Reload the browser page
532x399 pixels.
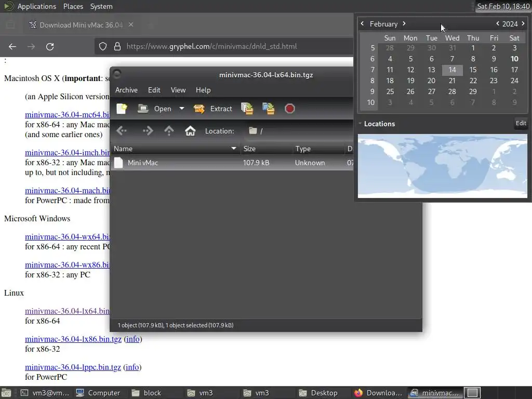click(x=50, y=46)
